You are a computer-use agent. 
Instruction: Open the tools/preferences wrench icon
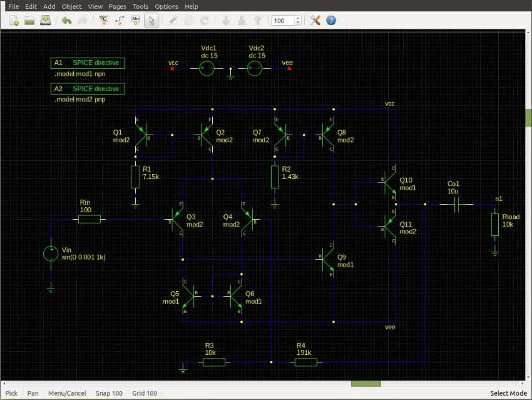pyautogui.click(x=315, y=21)
